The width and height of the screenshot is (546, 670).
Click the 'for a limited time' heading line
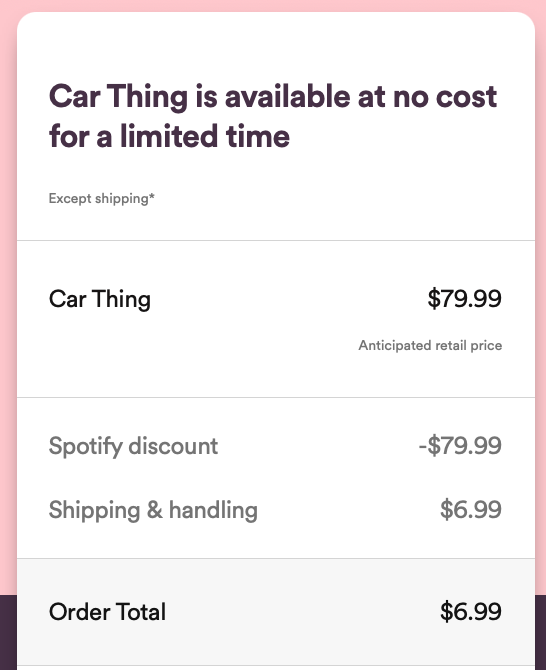[x=169, y=136]
